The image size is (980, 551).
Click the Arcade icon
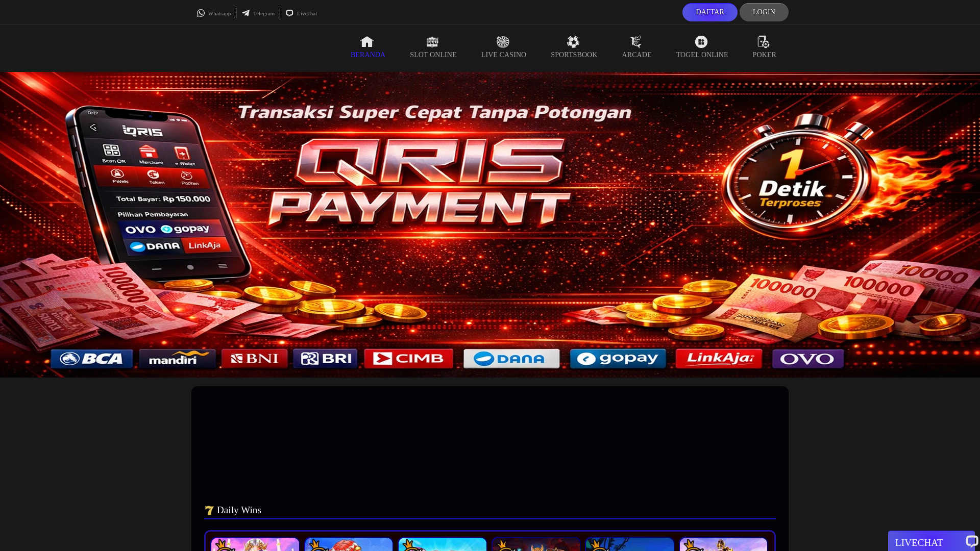(x=636, y=42)
